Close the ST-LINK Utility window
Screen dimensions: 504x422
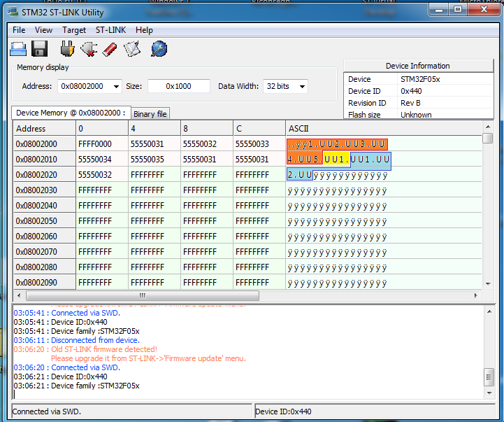[484, 9]
